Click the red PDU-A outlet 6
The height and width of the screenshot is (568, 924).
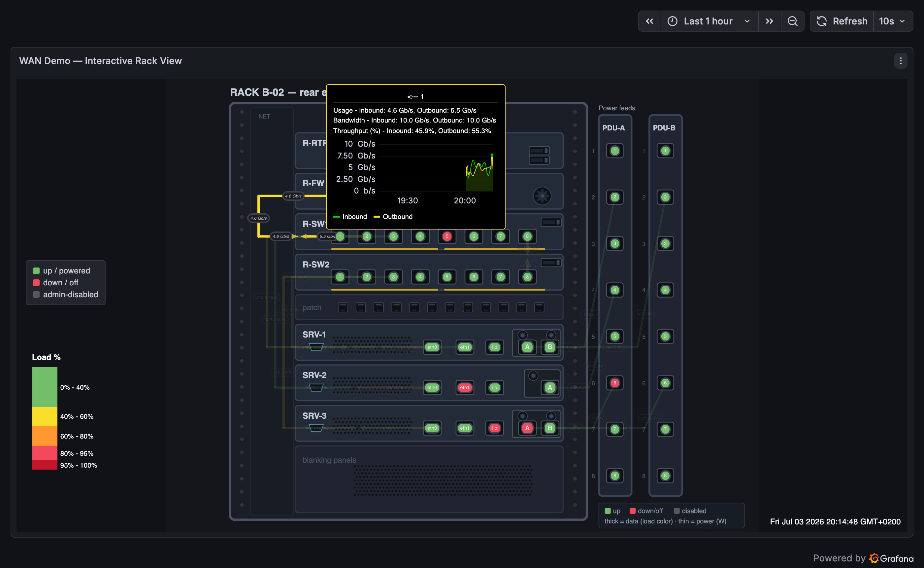615,383
